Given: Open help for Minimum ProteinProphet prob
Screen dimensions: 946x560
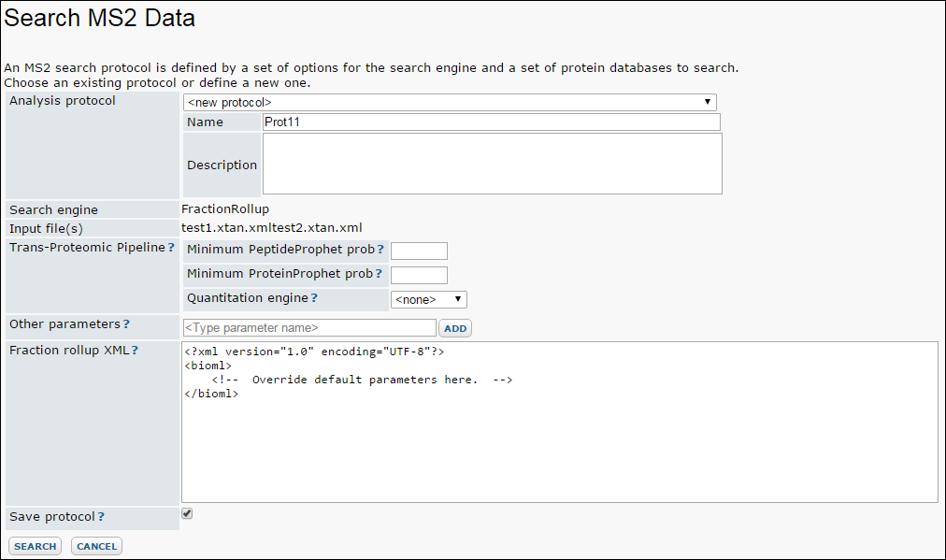Looking at the screenshot, I should 379,273.
